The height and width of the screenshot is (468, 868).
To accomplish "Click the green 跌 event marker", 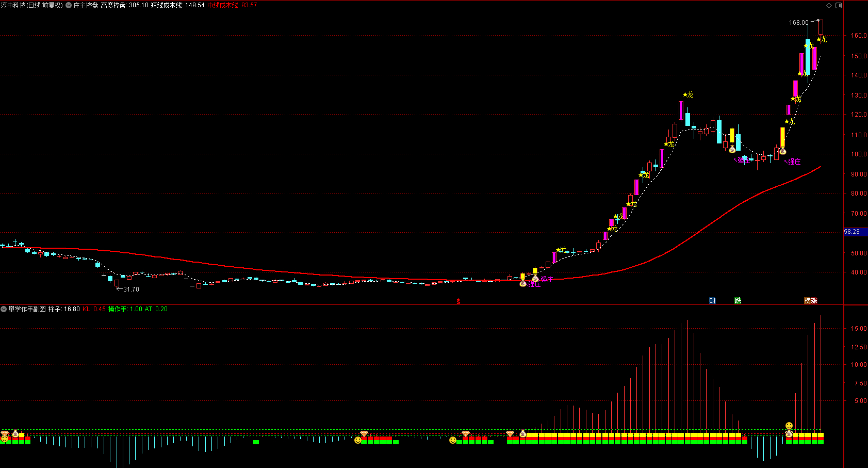I will [738, 301].
